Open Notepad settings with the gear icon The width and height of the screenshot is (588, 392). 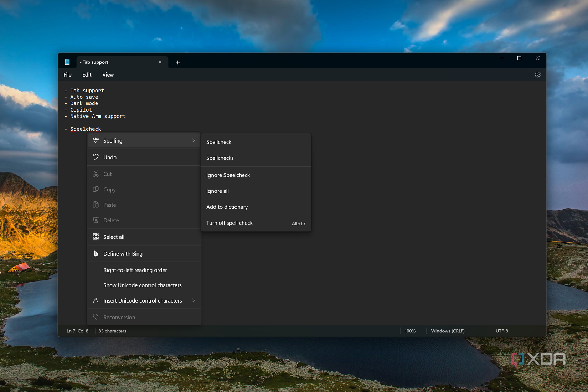point(537,74)
